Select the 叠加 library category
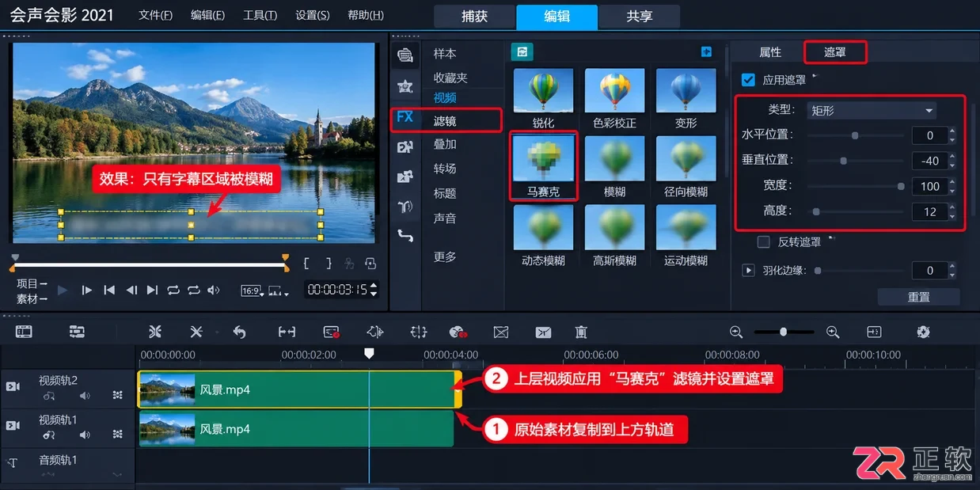Image resolution: width=980 pixels, height=490 pixels. (445, 145)
